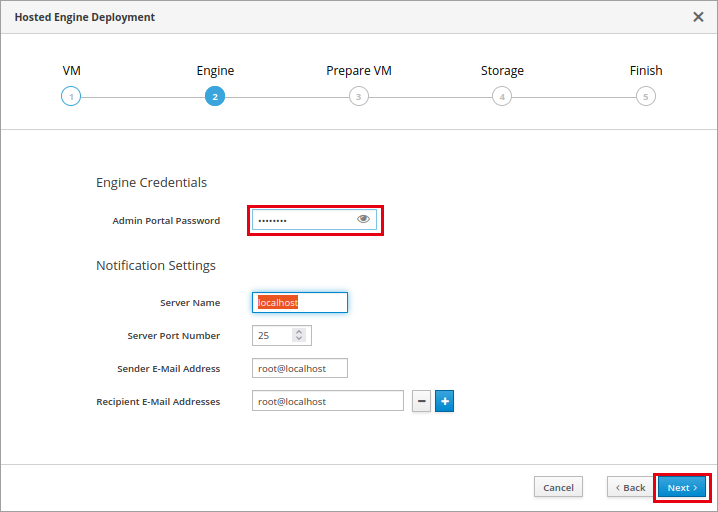The width and height of the screenshot is (718, 512).
Task: Cancel the deployment wizard
Action: click(x=558, y=488)
